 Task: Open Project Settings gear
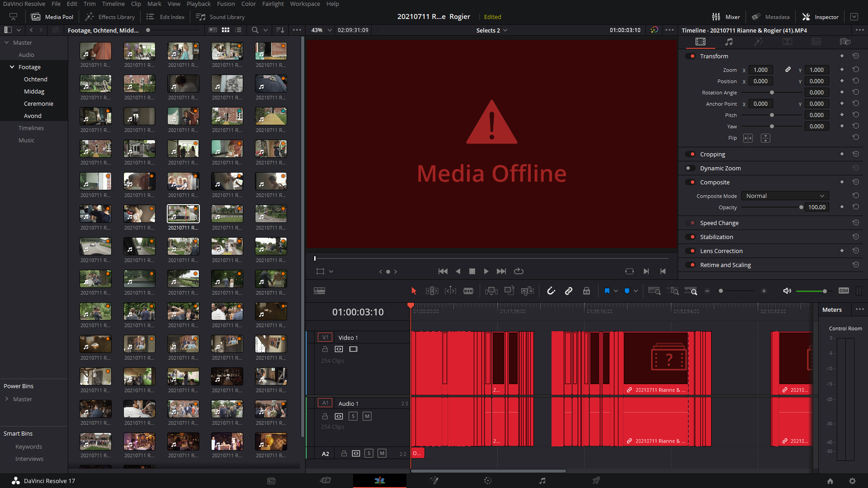[852, 481]
